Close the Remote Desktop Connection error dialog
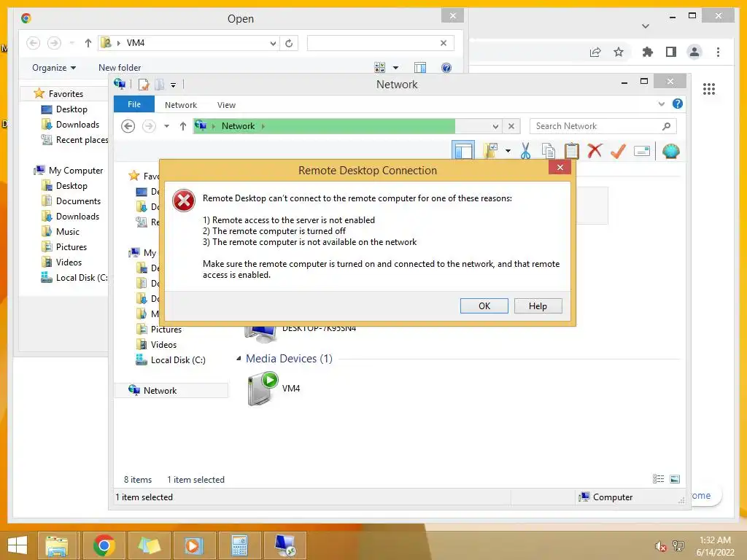 560,167
